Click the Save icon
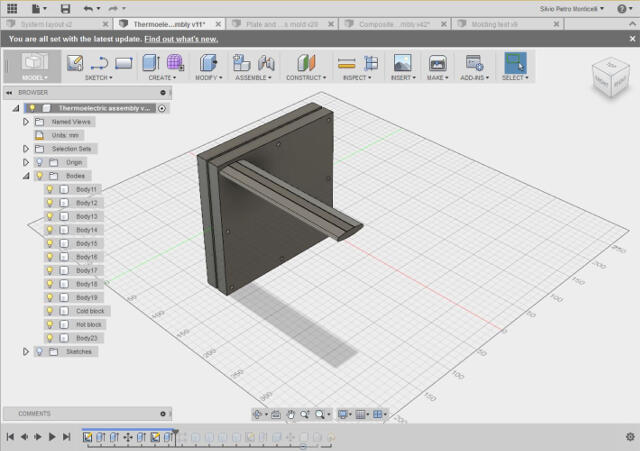The image size is (640, 451). tap(65, 9)
